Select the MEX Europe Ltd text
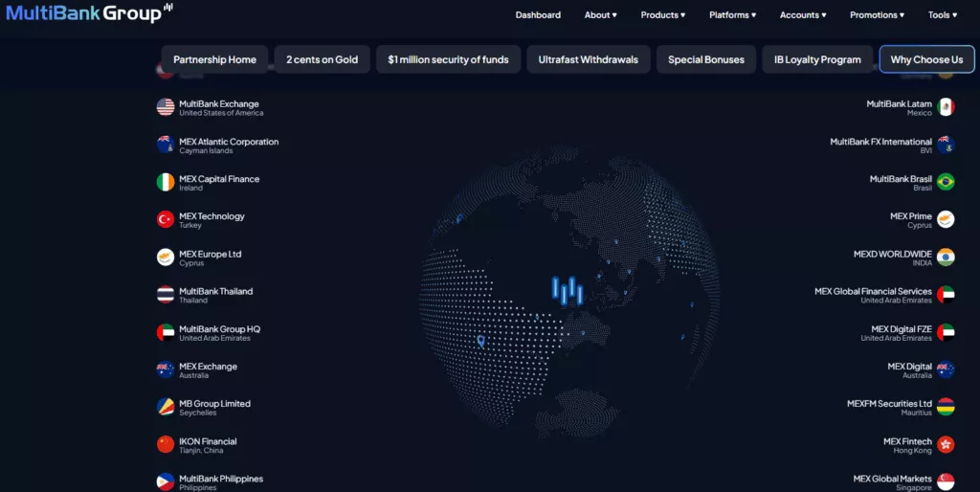 (210, 254)
